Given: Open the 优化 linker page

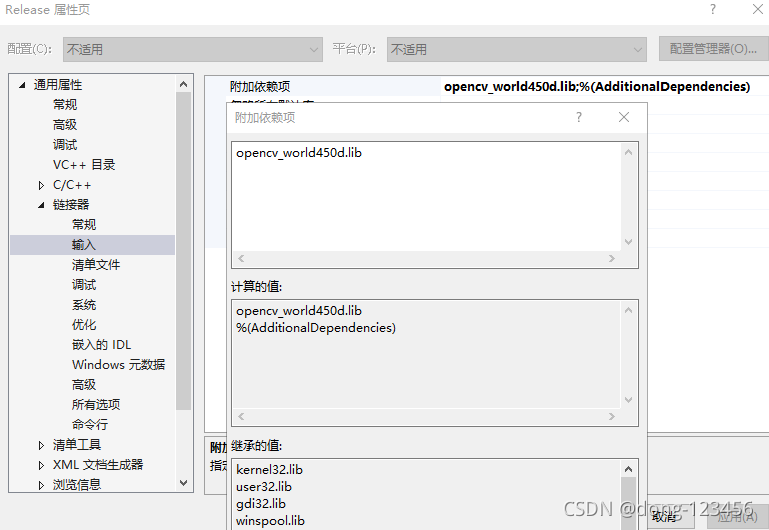Looking at the screenshot, I should click(x=84, y=325).
